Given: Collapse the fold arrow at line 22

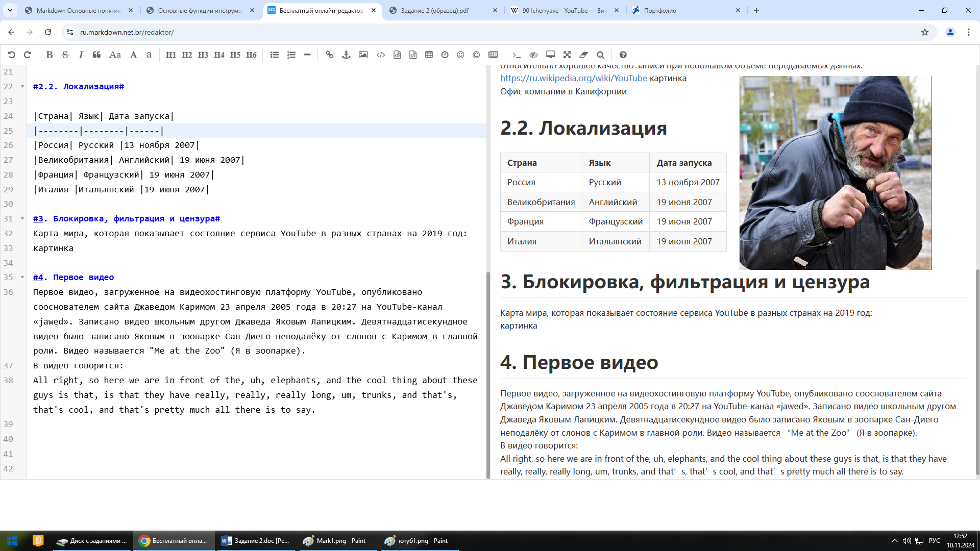Looking at the screenshot, I should (22, 86).
